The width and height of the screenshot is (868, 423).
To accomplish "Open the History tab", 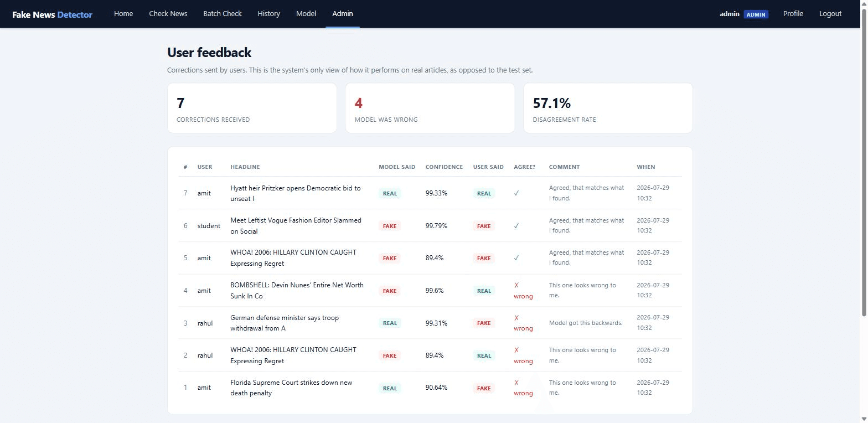I will pyautogui.click(x=268, y=13).
